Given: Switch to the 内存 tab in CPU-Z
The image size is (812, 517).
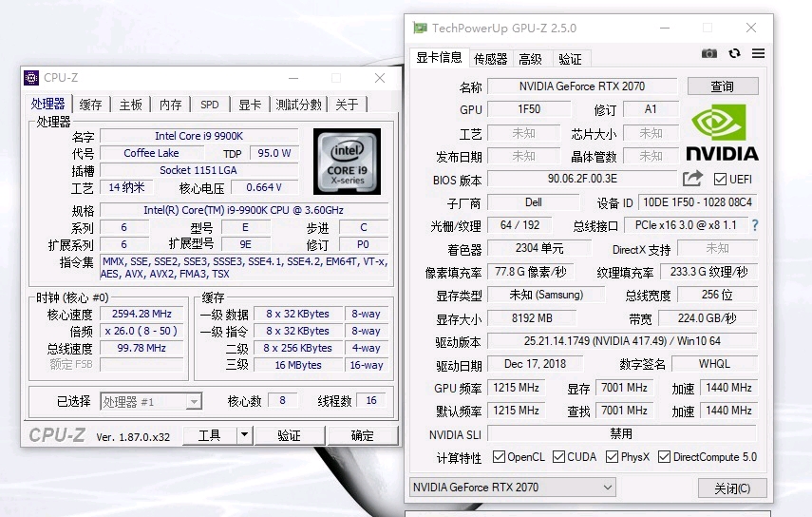Looking at the screenshot, I should [170, 105].
